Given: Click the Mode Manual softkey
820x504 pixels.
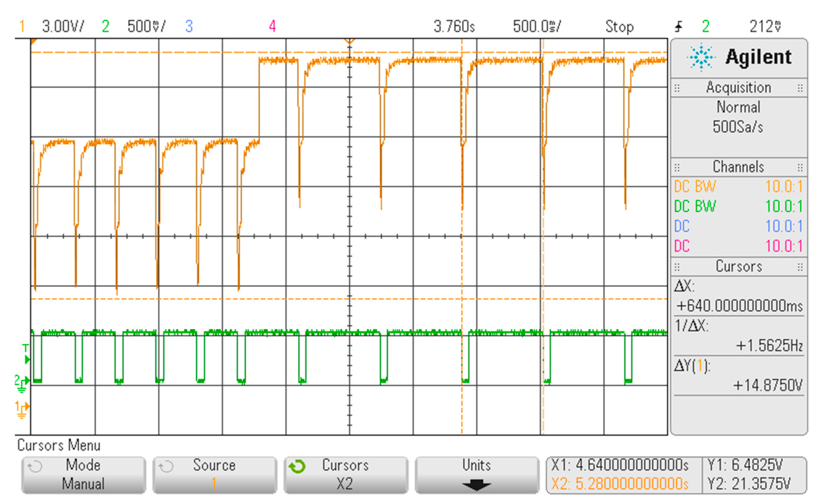Looking at the screenshot, I should pyautogui.click(x=83, y=475).
